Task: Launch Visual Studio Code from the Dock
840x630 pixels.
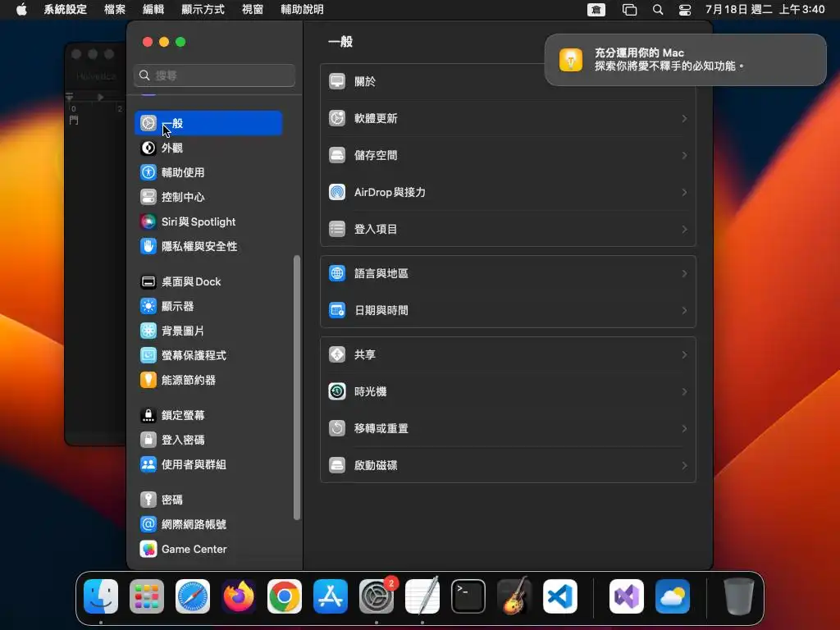Action: 560,596
